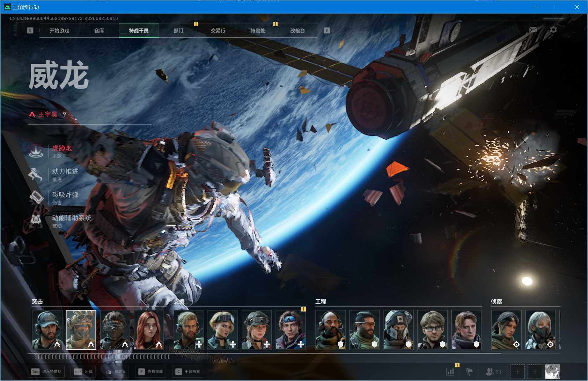The width and height of the screenshot is (588, 381).
Task: Select the night-vision goggles 突击 operator portrait
Action: pos(115,330)
